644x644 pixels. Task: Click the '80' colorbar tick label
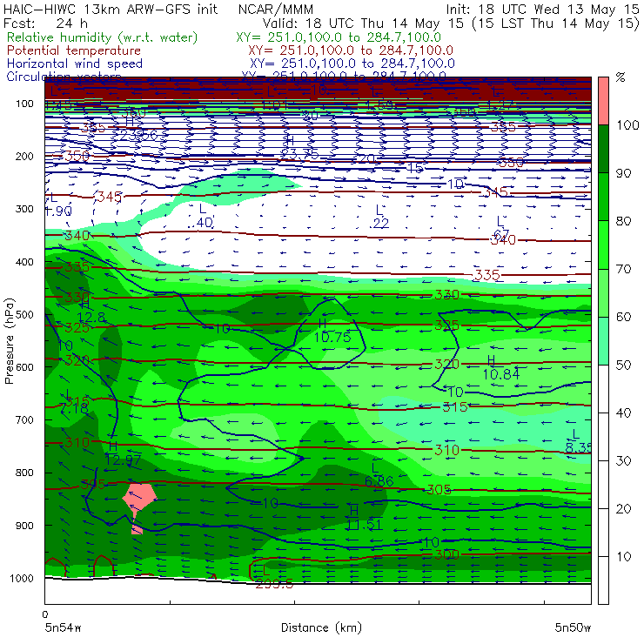624,221
